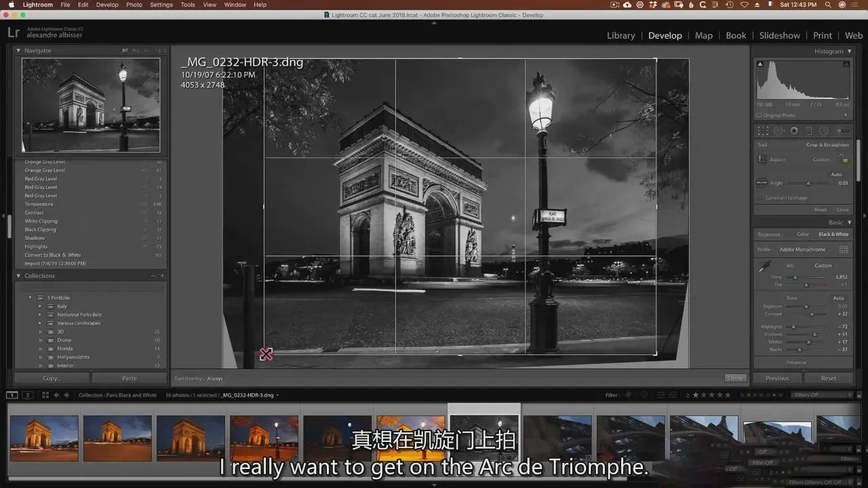Show shadow clipping in the histogram
Screen dimensions: 868x488
pyautogui.click(x=760, y=64)
